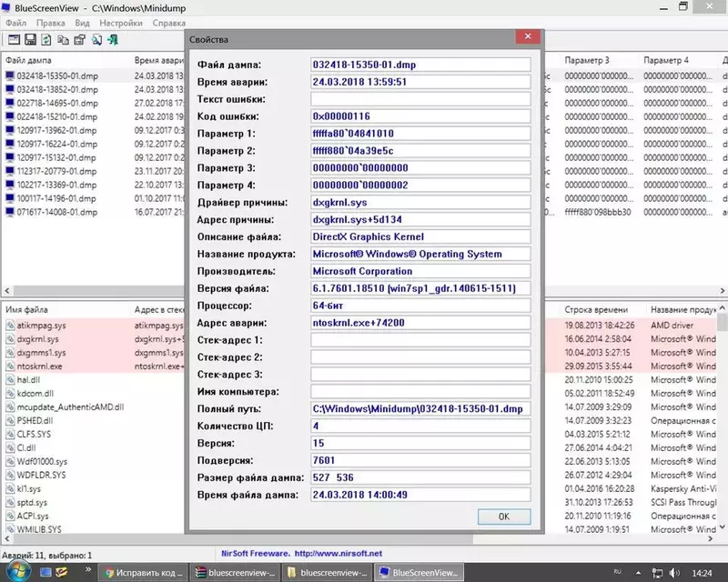Sort by the Файл дампа column header

click(28, 60)
